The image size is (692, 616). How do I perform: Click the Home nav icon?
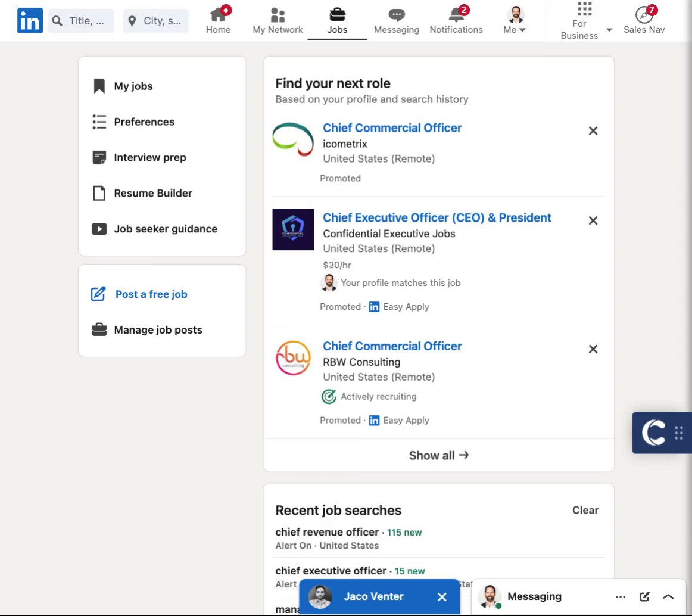[x=218, y=20]
